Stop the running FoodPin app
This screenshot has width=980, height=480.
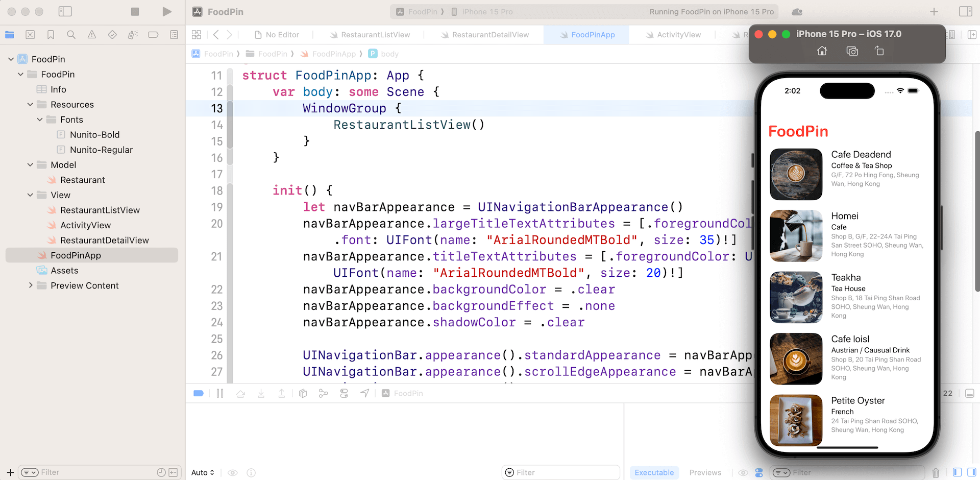[x=135, y=12]
